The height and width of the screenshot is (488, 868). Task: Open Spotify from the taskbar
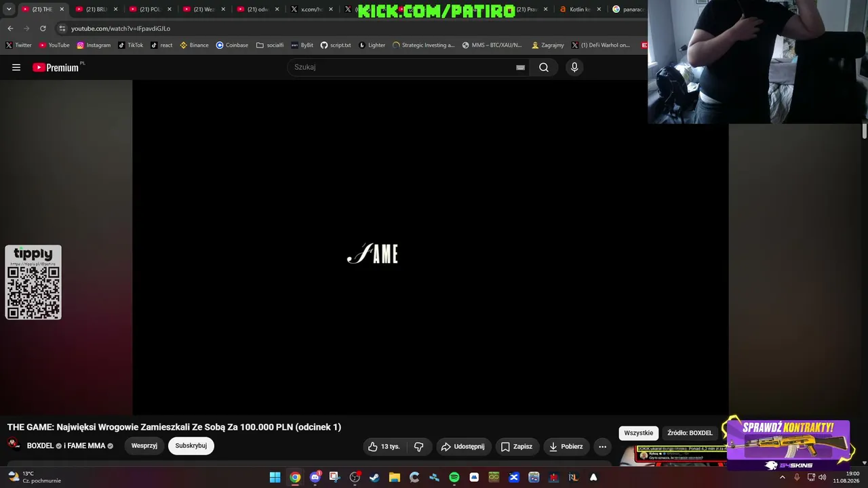pos(454,477)
